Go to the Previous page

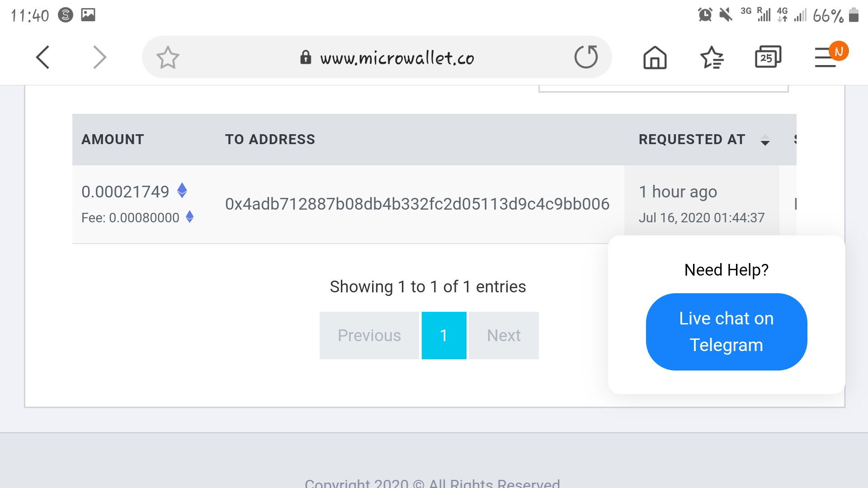[x=369, y=335]
